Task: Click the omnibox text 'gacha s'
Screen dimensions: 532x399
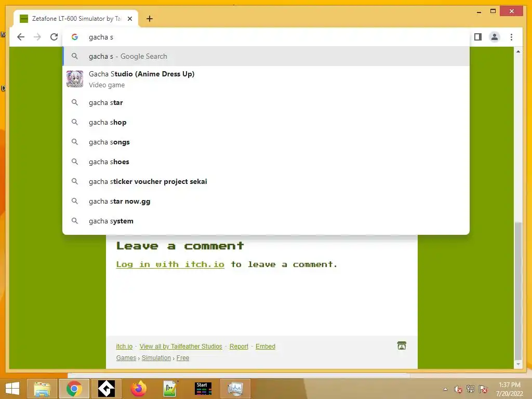Action: (x=101, y=37)
